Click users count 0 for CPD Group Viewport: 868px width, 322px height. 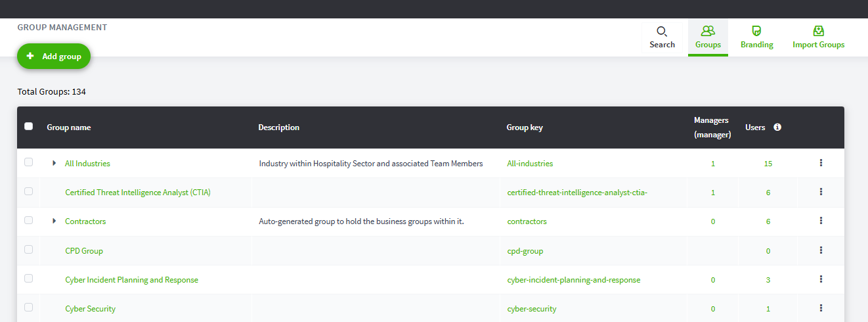coord(768,251)
